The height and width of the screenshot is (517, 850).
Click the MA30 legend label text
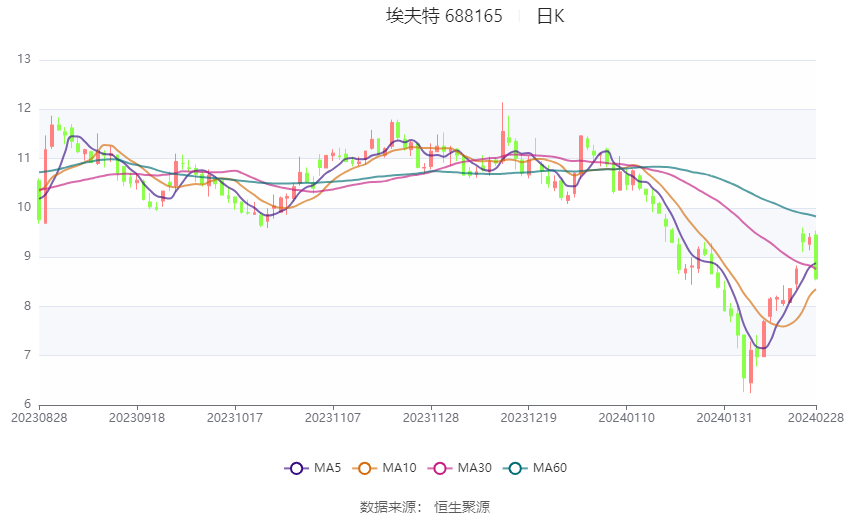point(474,468)
